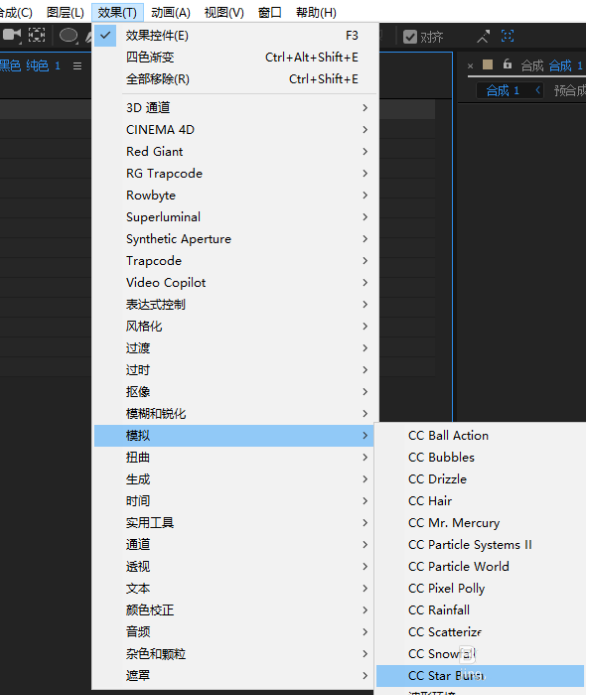Open the 视图(V) menu

224,12
